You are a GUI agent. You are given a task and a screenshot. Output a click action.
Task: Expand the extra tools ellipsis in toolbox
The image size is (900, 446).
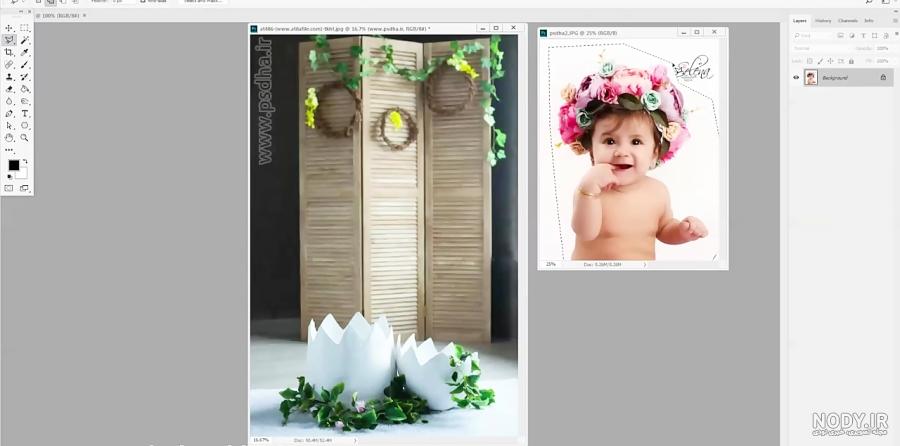pos(9,150)
